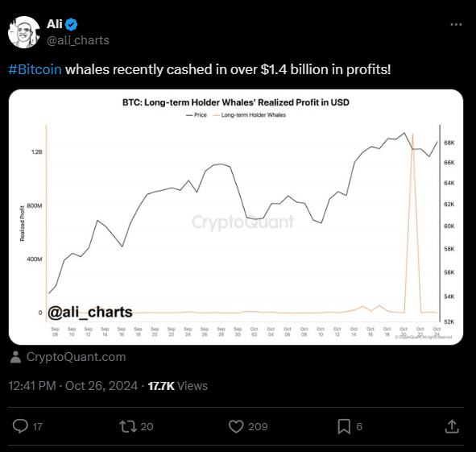Enlarge the BTC Realized Profit chart image
The image size is (476, 452).
[236, 217]
